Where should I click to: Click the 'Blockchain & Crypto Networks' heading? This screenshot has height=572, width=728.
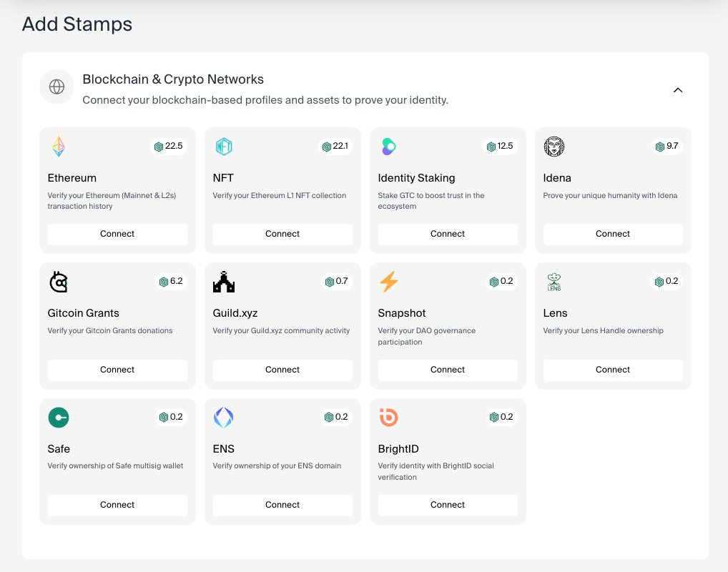(x=173, y=79)
